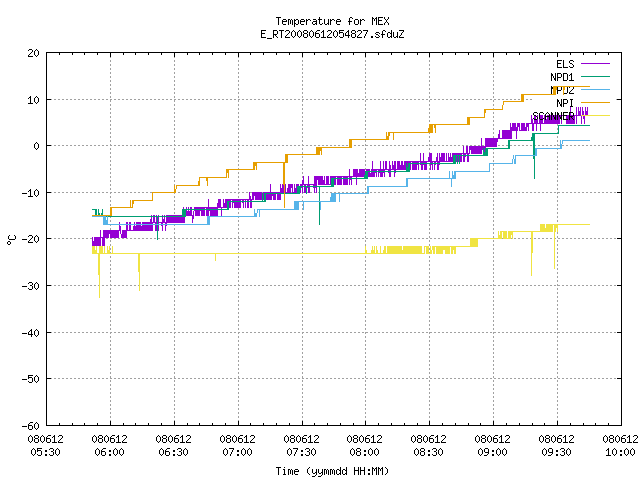Click the x-axis tick label '10:00'
Image resolution: width=640 pixels, height=480 pixels.
pyautogui.click(x=620, y=452)
